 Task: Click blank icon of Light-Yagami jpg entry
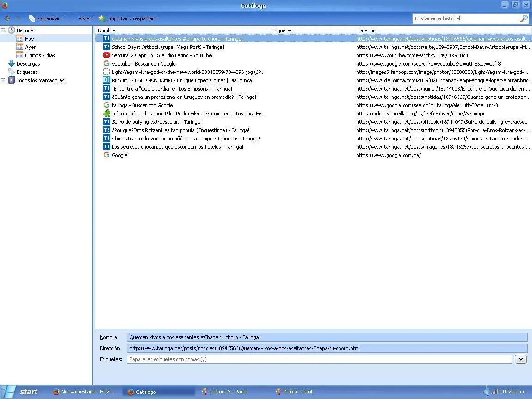point(107,72)
